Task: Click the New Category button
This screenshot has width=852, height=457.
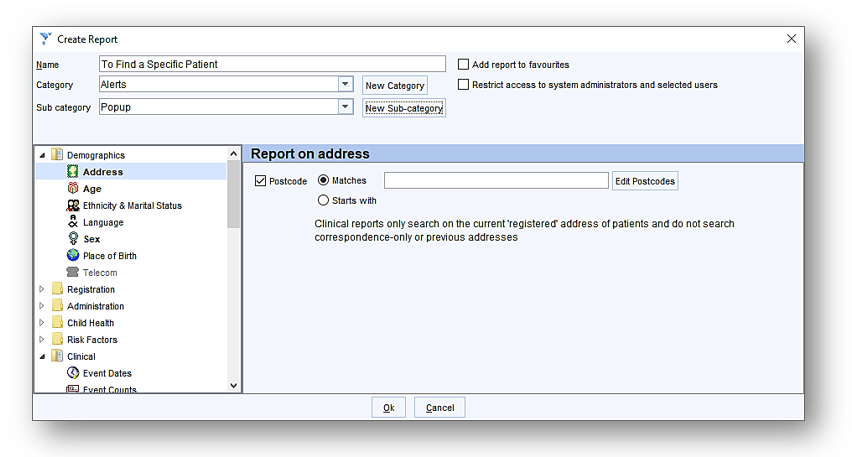Action: point(394,85)
